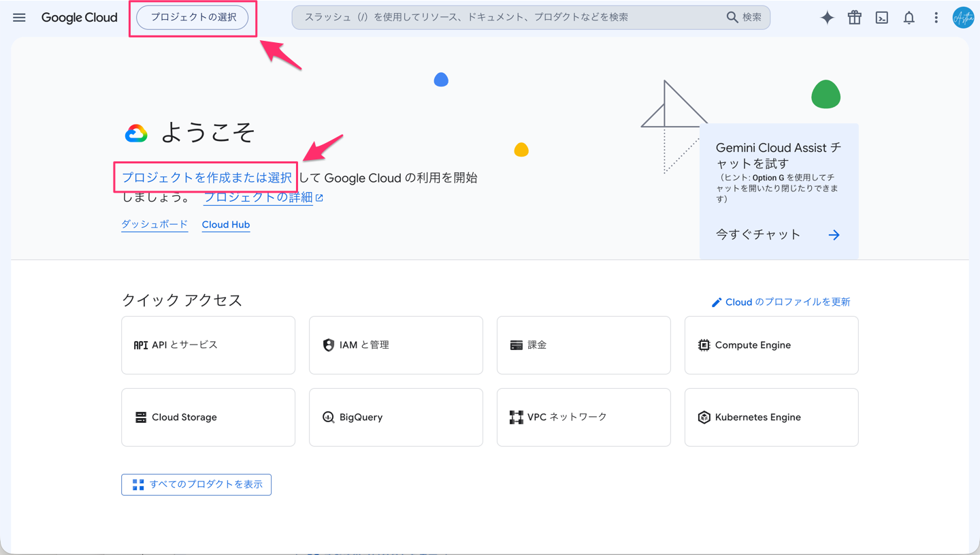Click the grid icon in すべてのプロダクトを表示
This screenshot has width=980, height=555.
(138, 485)
